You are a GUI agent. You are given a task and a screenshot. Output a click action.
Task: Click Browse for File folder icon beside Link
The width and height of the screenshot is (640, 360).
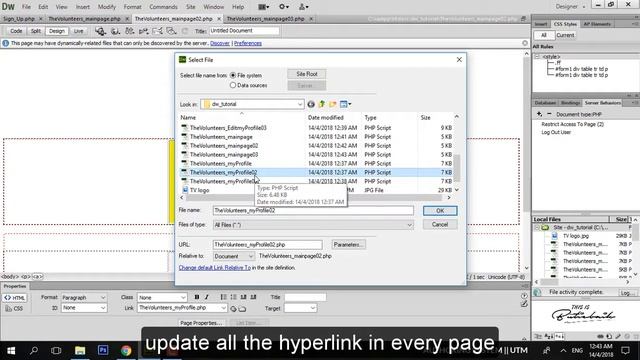pos(242,309)
